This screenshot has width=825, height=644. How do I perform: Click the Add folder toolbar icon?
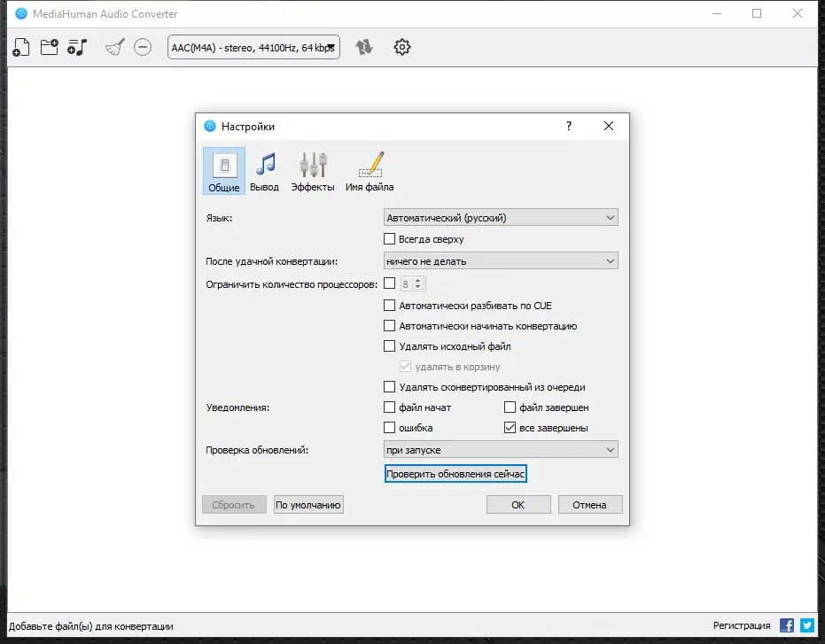pos(50,47)
